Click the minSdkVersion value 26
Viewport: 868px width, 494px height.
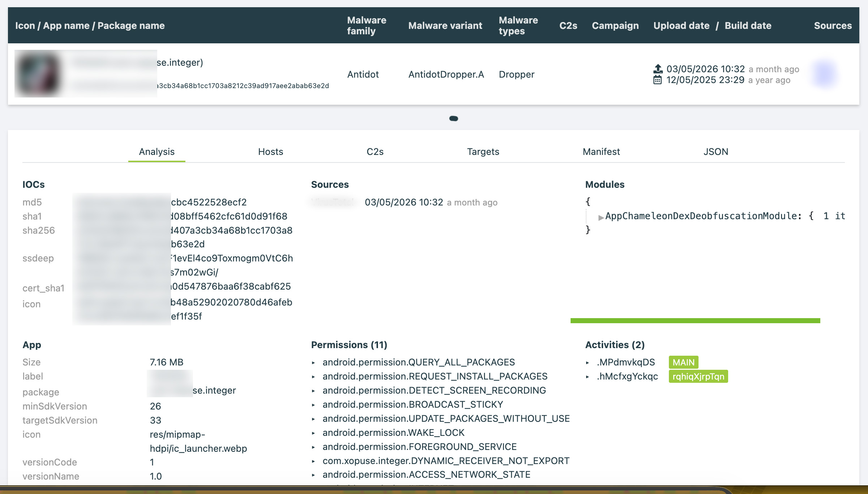point(155,406)
